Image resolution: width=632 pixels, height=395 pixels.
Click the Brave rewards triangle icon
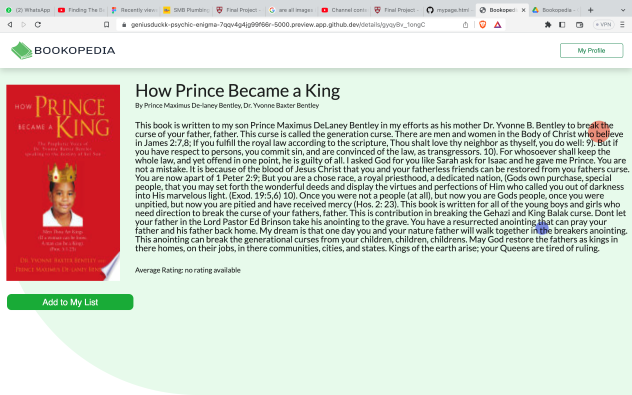click(498, 25)
